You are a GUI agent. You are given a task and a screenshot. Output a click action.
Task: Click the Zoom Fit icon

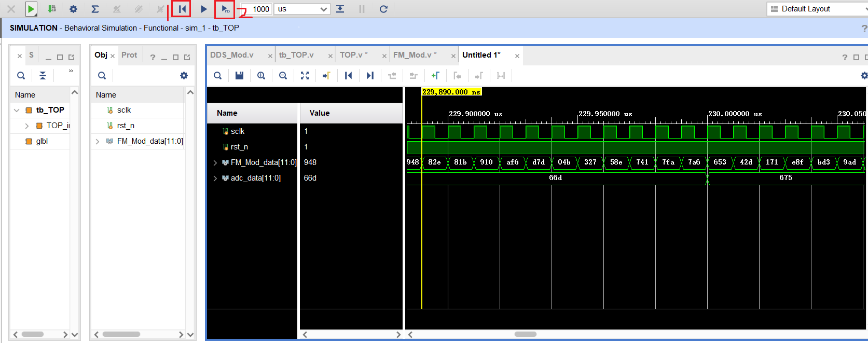pyautogui.click(x=305, y=76)
